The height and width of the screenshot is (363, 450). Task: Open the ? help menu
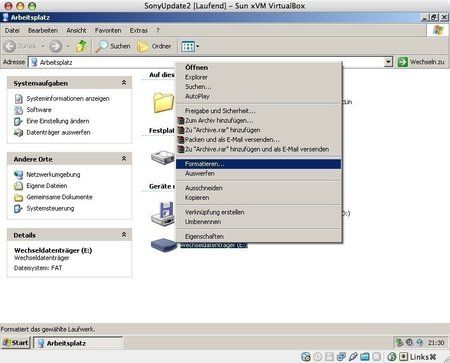[x=158, y=30]
